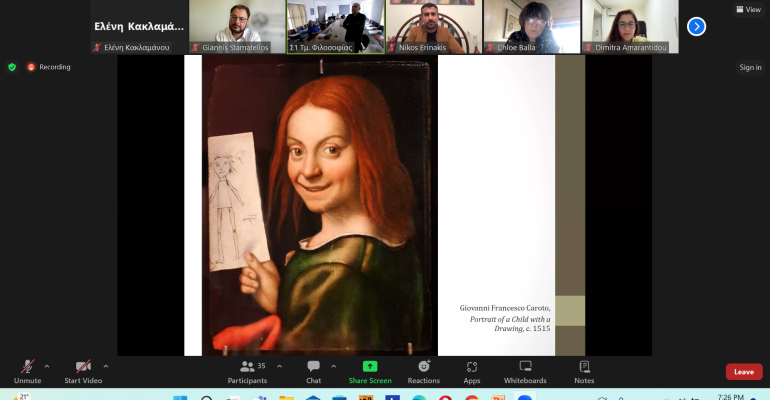Image resolution: width=770 pixels, height=400 pixels.
Task: Click muted mic icon on Dimitra Amarantidou
Action: pyautogui.click(x=588, y=48)
